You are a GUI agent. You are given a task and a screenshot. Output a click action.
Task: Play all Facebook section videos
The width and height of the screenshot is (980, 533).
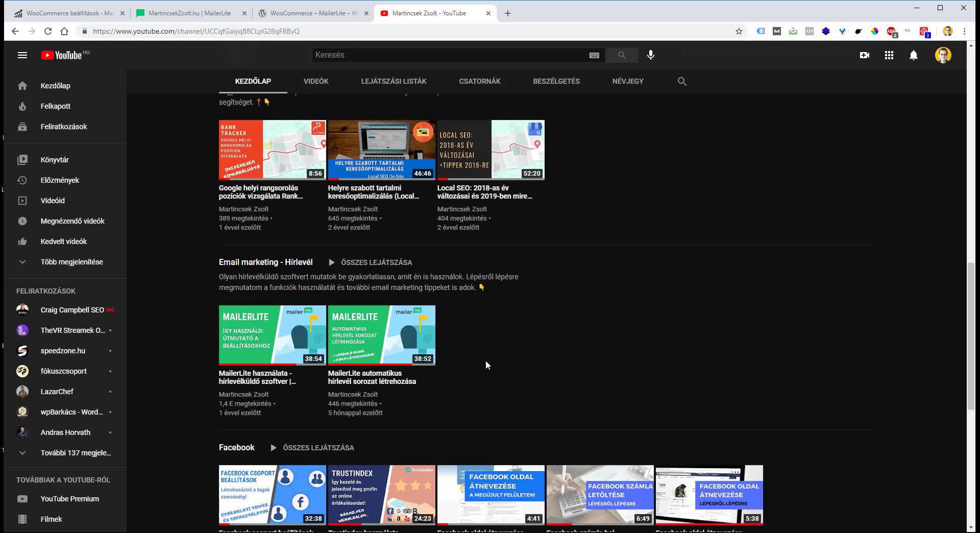tap(312, 448)
